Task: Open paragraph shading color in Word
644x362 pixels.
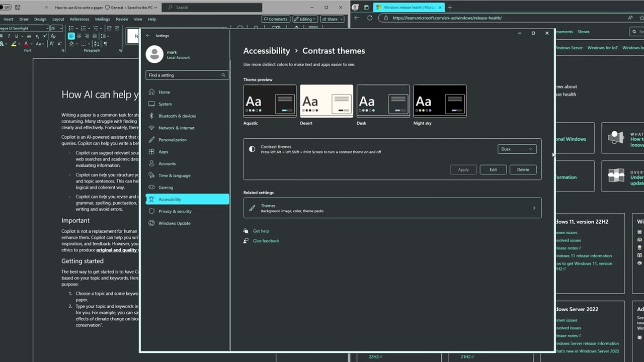Action: coord(71,44)
